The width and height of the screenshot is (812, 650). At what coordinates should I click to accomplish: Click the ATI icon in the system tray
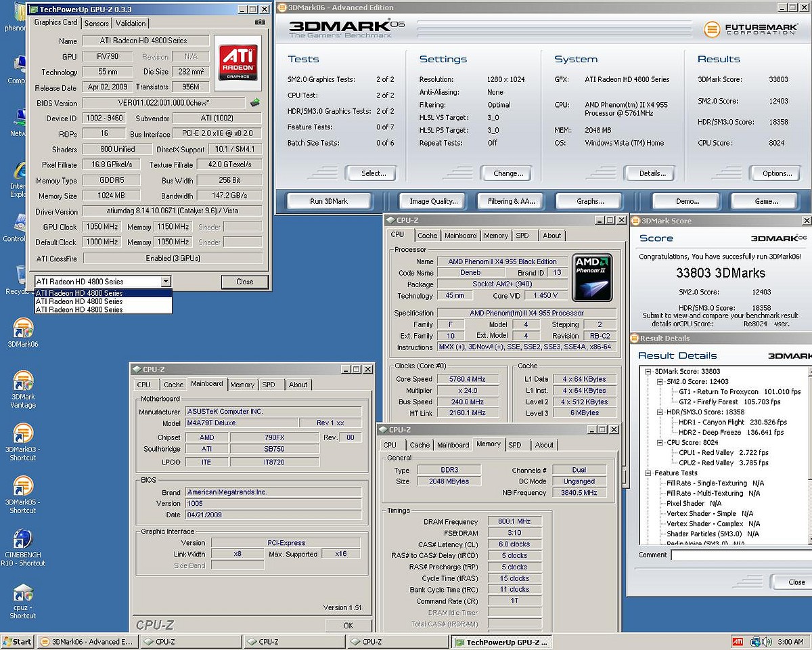(x=738, y=641)
